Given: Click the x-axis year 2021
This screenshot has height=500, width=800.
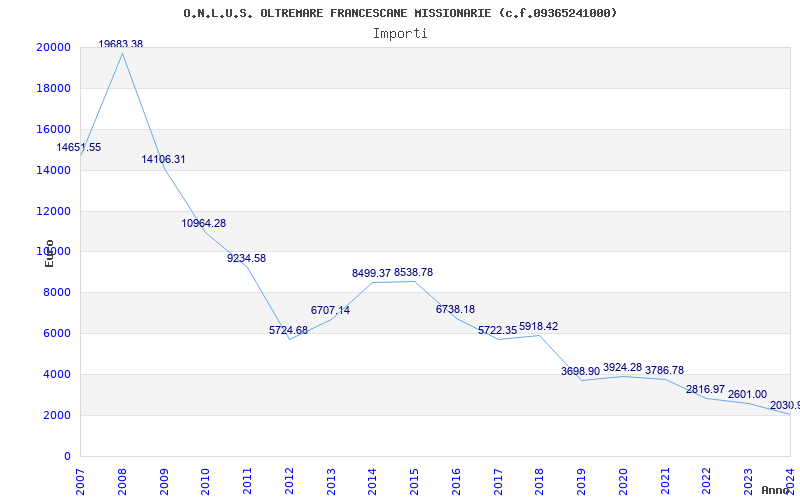Looking at the screenshot, I should [665, 481].
